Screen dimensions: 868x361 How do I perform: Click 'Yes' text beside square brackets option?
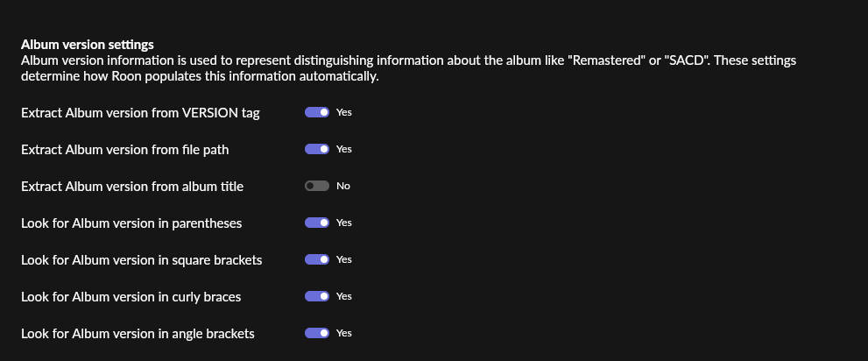[343, 259]
